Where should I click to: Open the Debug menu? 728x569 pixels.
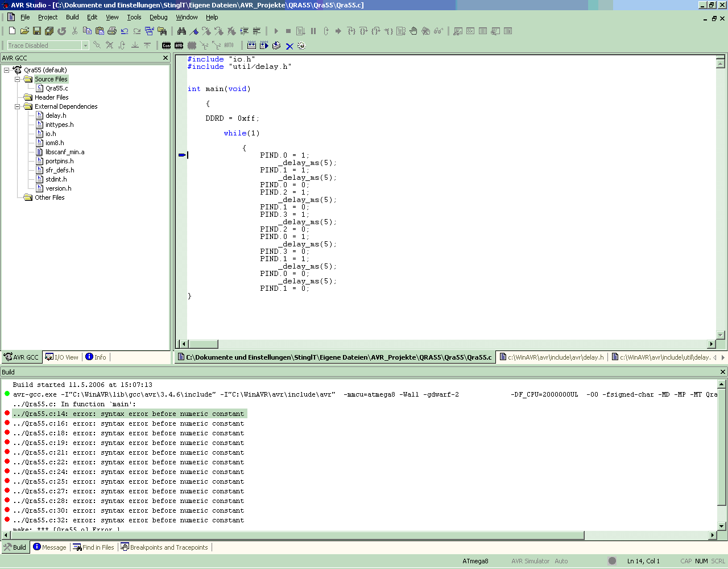[158, 17]
